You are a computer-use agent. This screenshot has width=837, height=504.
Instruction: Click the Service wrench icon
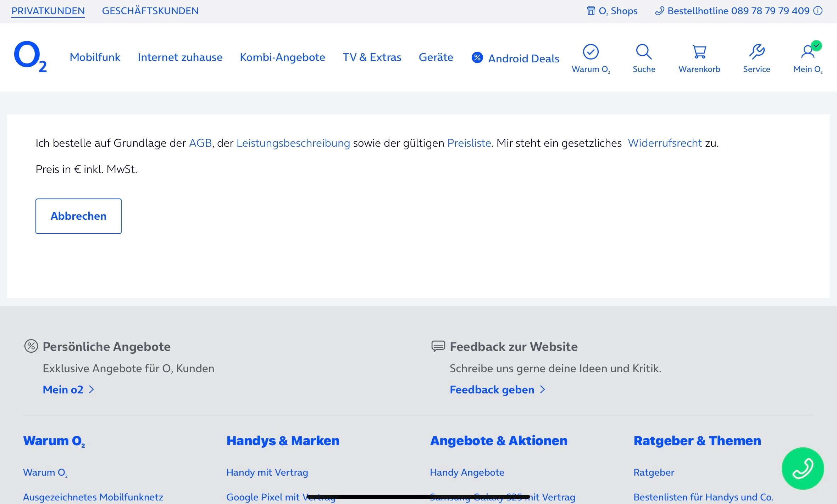[x=756, y=52]
